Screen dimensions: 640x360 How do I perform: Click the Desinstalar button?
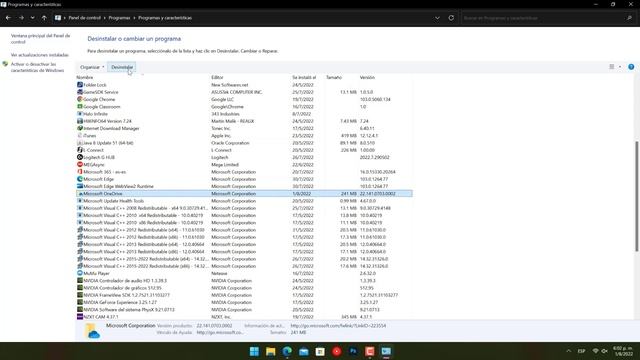(x=122, y=67)
